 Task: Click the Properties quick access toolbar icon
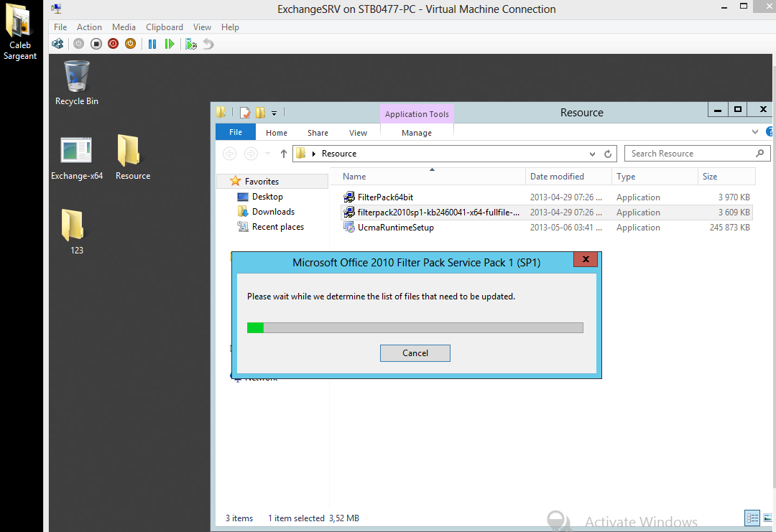coord(245,113)
